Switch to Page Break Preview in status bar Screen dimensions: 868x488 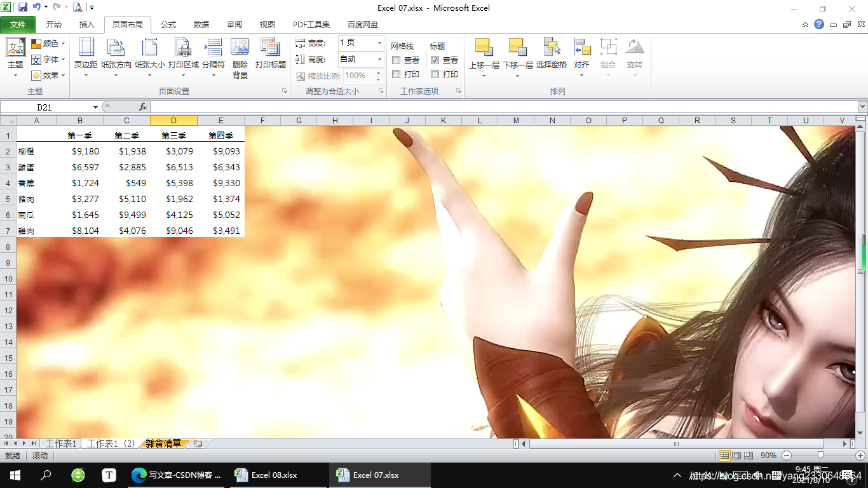point(748,456)
